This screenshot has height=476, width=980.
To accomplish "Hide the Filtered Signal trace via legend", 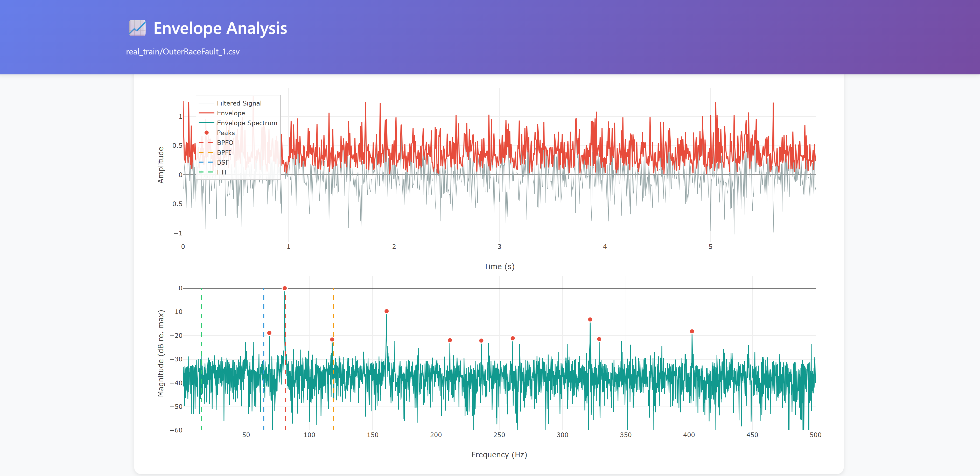I will click(239, 103).
